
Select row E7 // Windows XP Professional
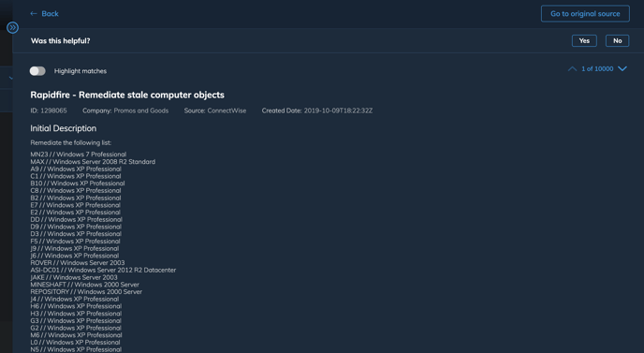tap(76, 205)
